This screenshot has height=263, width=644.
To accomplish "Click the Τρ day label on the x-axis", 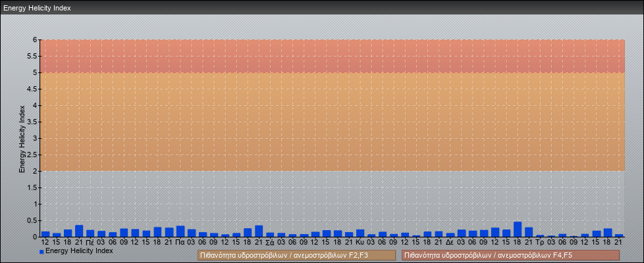I will (540, 243).
